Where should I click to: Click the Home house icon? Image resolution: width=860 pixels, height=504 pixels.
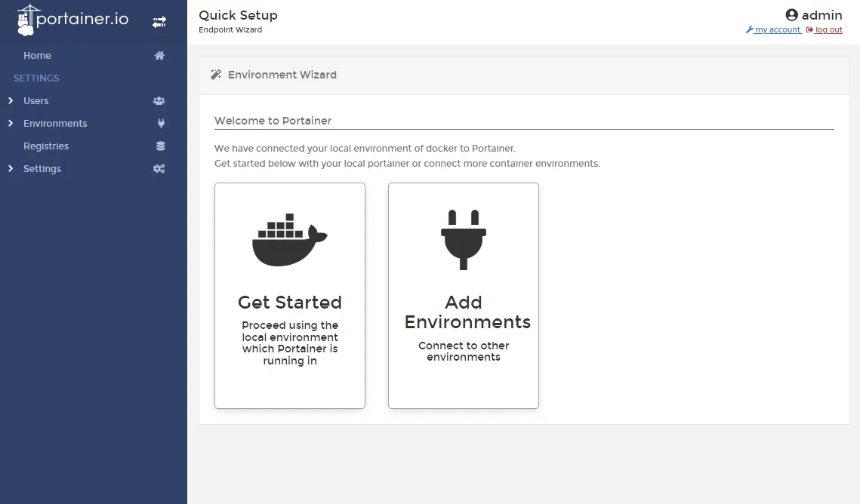tap(159, 55)
